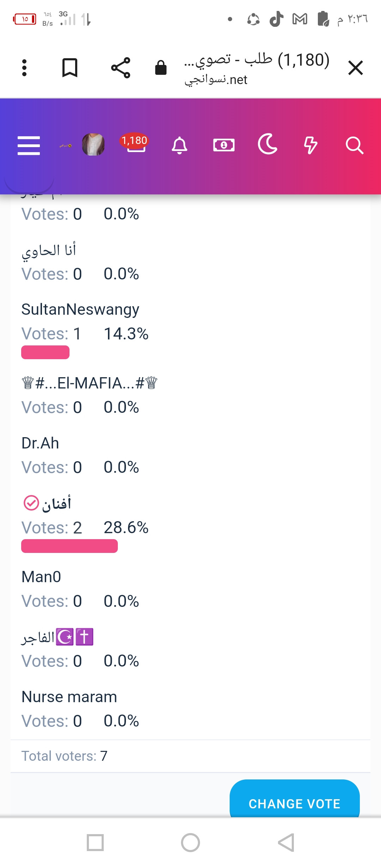The width and height of the screenshot is (381, 868).
Task: Toggle dark mode moon icon
Action: coord(267,144)
